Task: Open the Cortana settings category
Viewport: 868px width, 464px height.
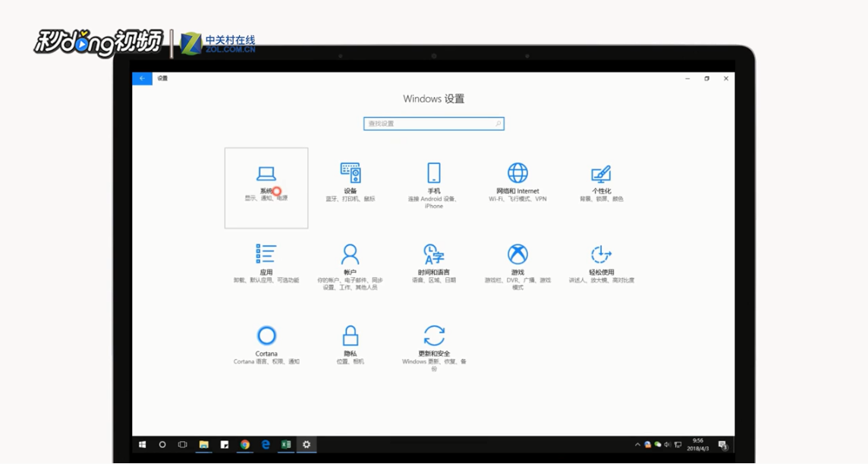Action: coord(266,342)
